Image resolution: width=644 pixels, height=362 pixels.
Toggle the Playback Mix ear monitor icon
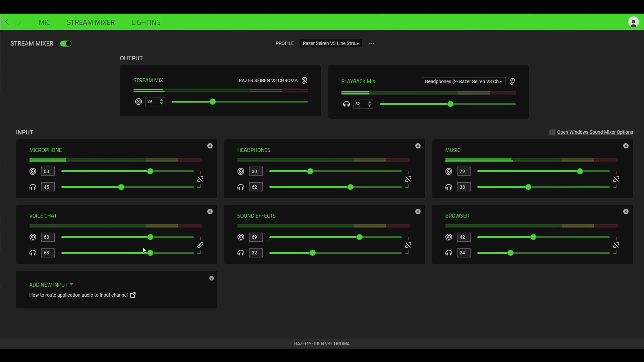[x=513, y=81]
